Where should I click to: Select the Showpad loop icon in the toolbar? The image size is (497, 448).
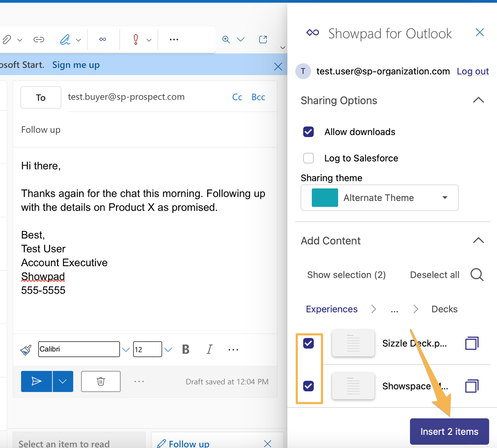(103, 39)
